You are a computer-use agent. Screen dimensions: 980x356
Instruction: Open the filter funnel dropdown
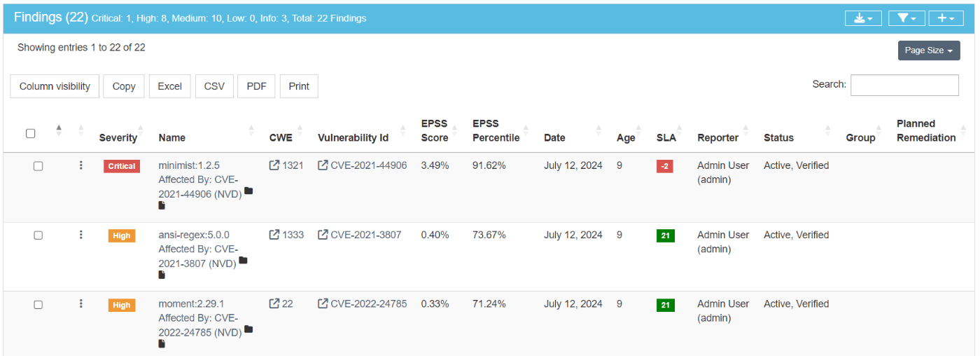click(906, 18)
